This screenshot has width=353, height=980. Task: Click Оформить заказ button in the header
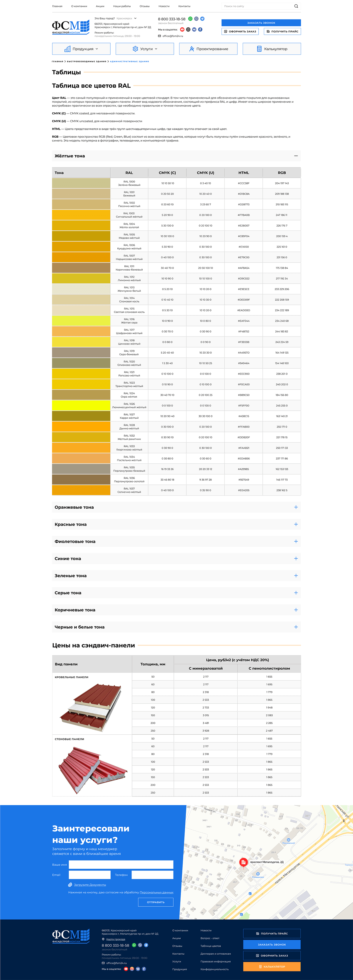click(x=240, y=31)
